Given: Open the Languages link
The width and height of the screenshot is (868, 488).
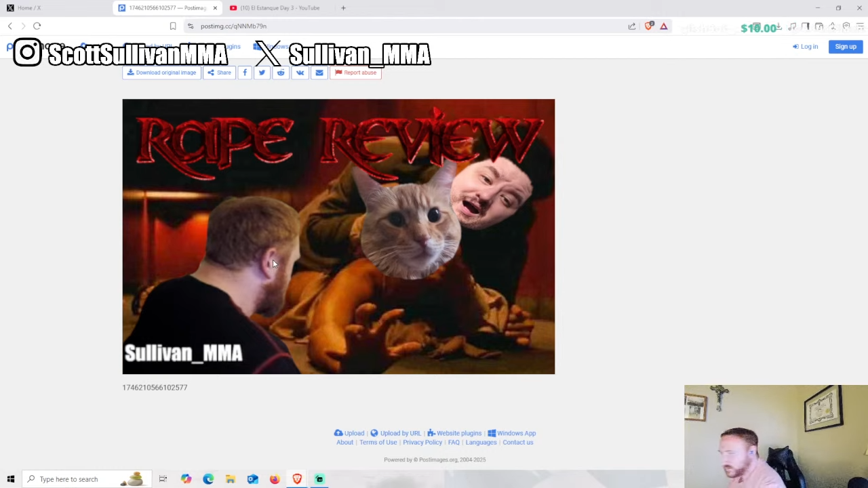Looking at the screenshot, I should coord(481,443).
